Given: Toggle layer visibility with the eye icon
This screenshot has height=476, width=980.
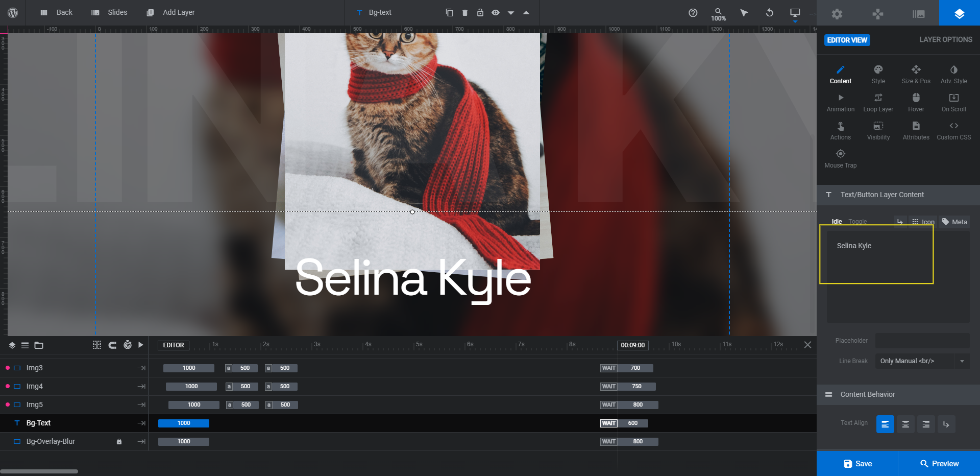Looking at the screenshot, I should (496, 13).
